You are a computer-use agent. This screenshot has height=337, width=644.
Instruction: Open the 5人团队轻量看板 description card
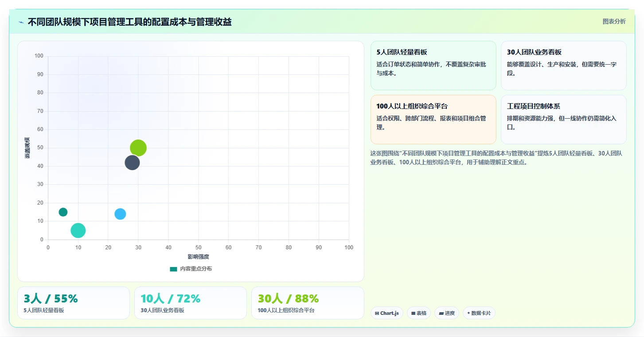click(433, 66)
